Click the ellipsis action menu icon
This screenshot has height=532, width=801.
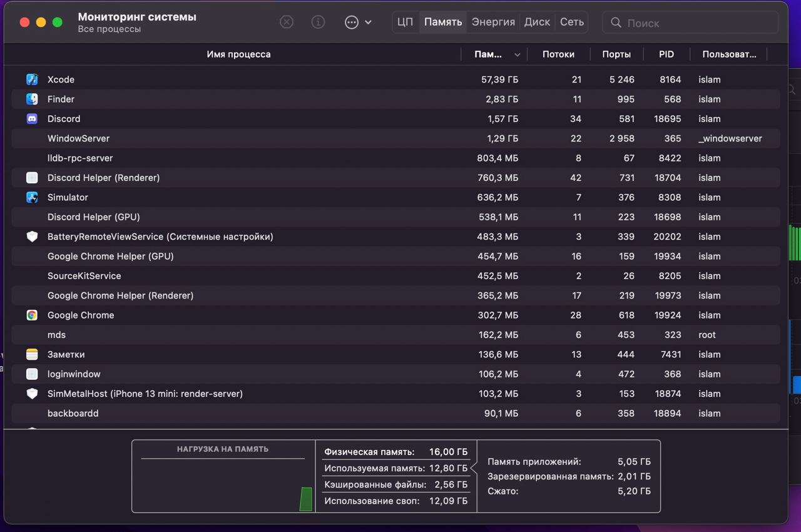pos(352,22)
